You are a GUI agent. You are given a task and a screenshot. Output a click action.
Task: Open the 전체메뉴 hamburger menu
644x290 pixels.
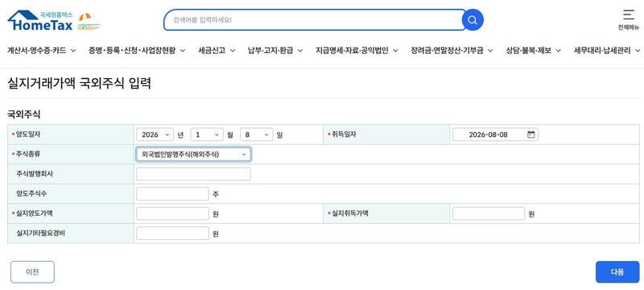pyautogui.click(x=629, y=19)
